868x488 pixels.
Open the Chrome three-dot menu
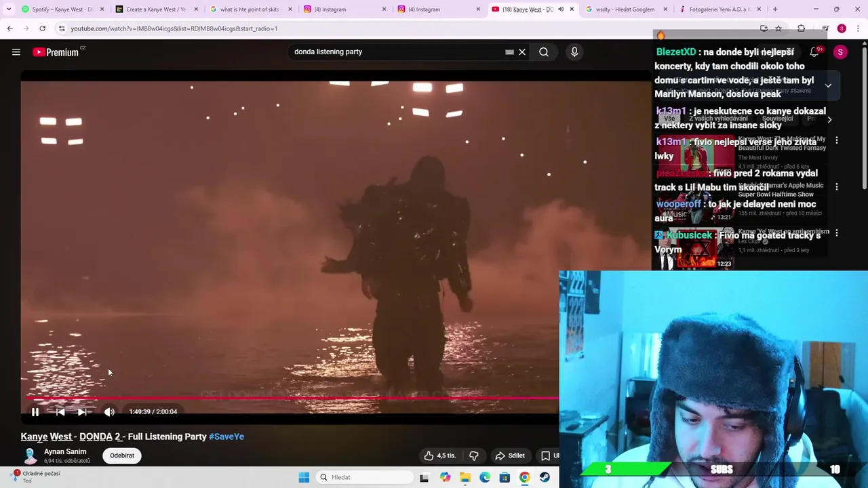[859, 28]
